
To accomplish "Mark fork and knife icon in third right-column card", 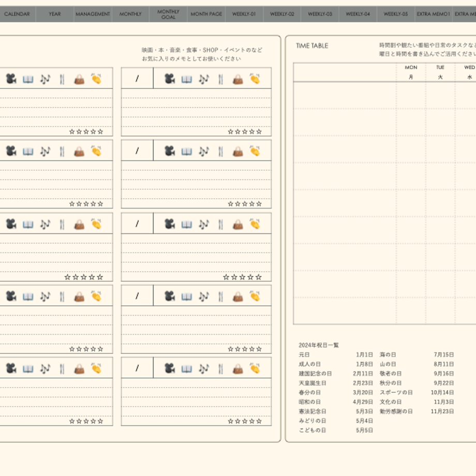I will pyautogui.click(x=221, y=224).
